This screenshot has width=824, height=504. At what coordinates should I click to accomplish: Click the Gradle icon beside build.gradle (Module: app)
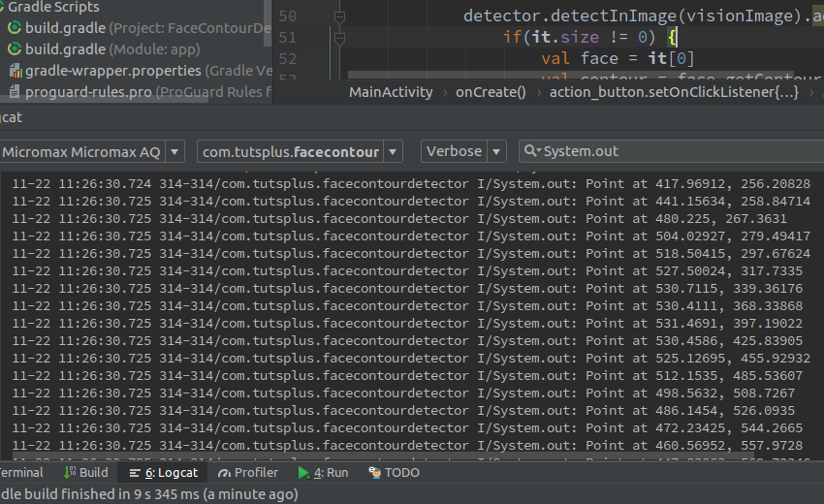click(x=15, y=49)
